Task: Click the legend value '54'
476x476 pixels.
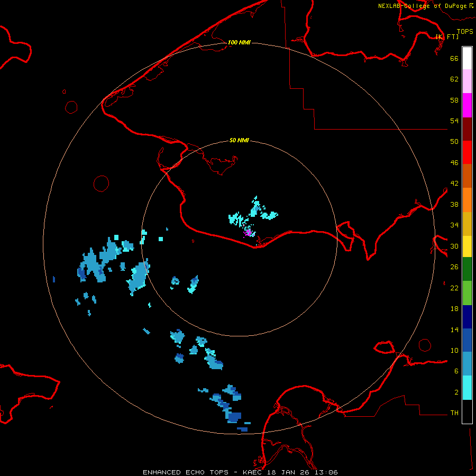Action: (x=454, y=121)
